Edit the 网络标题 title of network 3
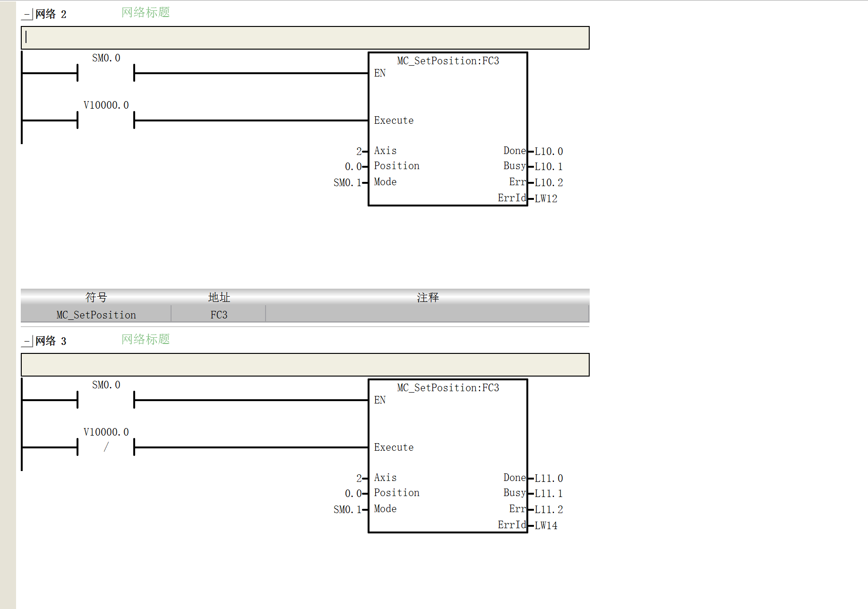This screenshot has height=609, width=868. click(x=146, y=339)
